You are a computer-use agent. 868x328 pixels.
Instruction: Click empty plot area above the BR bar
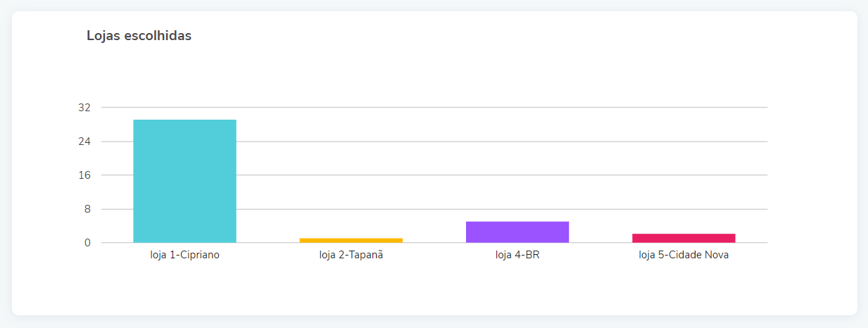click(517, 158)
